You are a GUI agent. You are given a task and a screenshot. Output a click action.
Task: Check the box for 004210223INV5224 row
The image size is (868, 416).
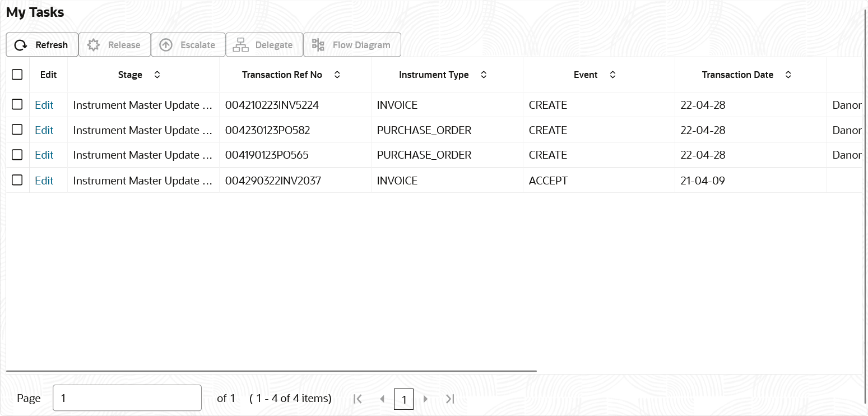coord(17,104)
